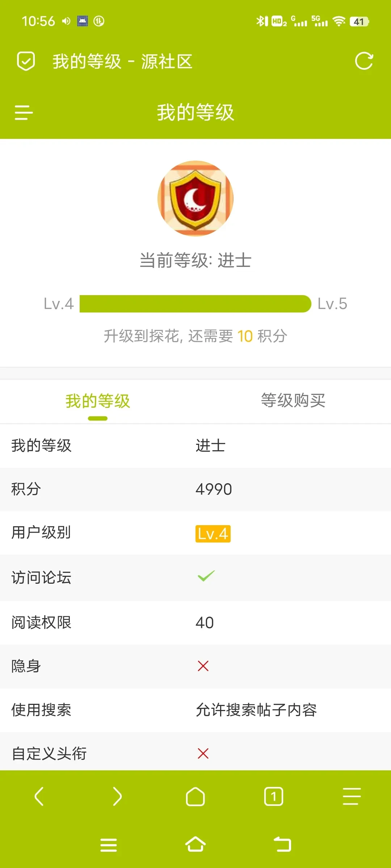
Task: Open the tab switcher showing 1 tab
Action: 274,796
